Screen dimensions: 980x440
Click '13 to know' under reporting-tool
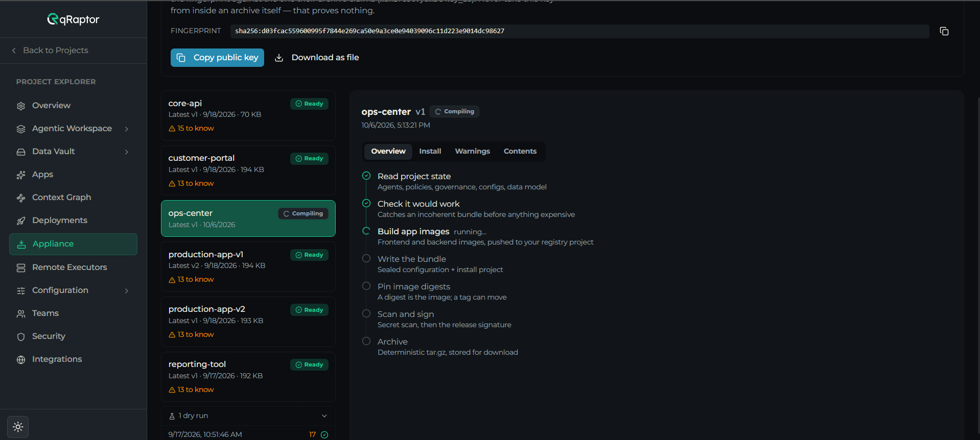pyautogui.click(x=192, y=390)
